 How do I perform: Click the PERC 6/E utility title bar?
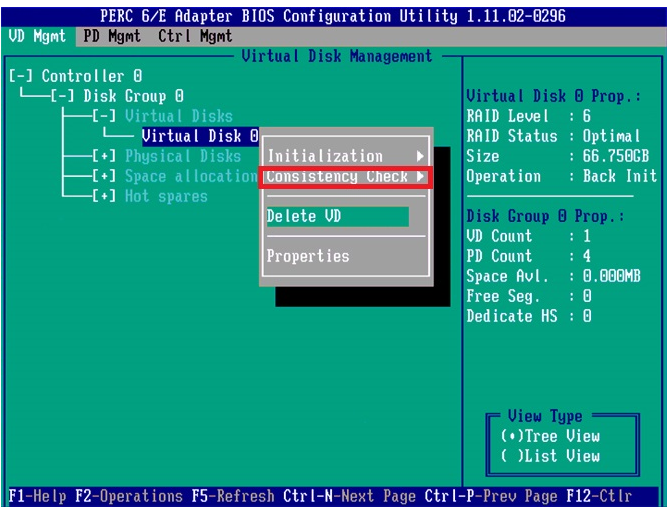[x=333, y=16]
